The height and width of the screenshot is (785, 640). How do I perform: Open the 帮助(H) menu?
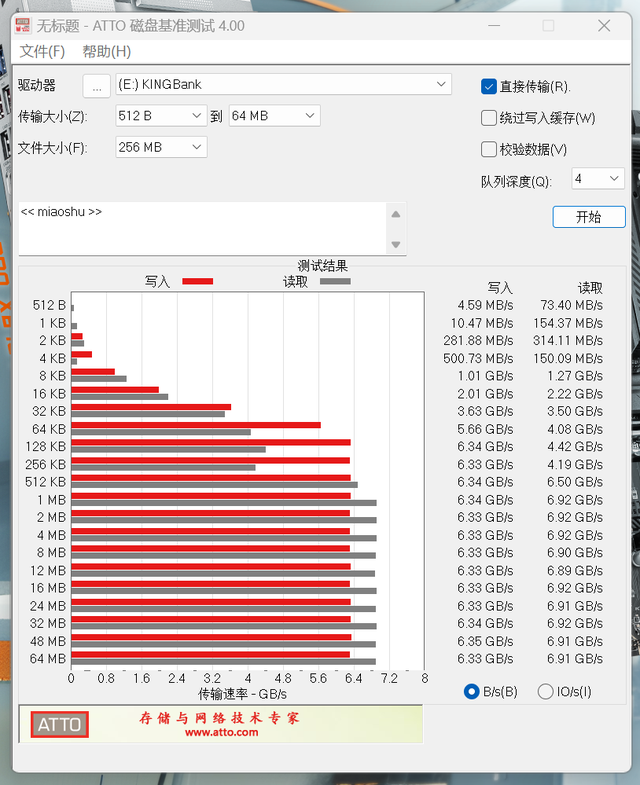106,52
